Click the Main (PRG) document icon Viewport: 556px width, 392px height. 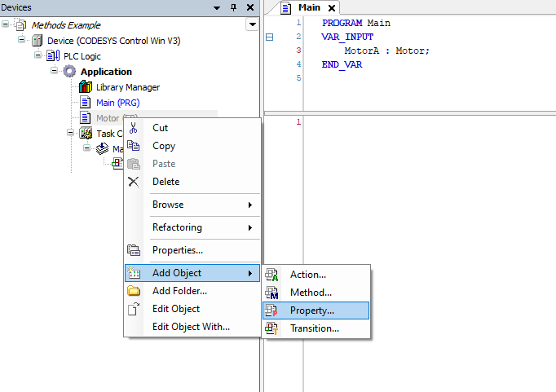pyautogui.click(x=85, y=103)
